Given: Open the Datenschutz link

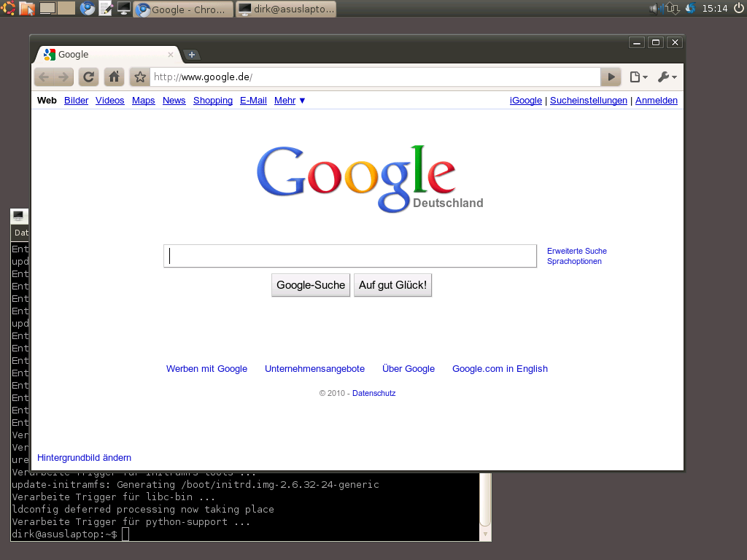Looking at the screenshot, I should coord(374,393).
